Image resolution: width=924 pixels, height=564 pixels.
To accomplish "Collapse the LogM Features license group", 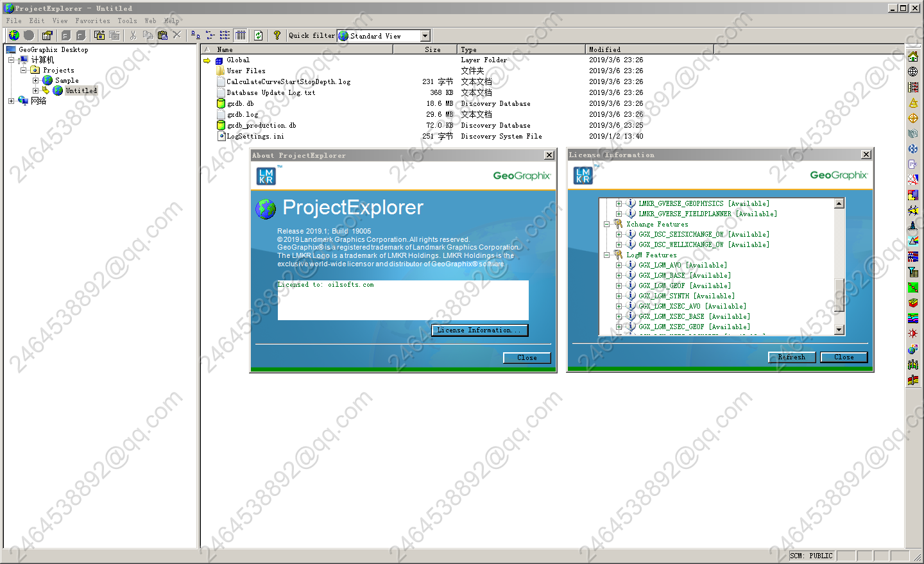I will coord(606,255).
